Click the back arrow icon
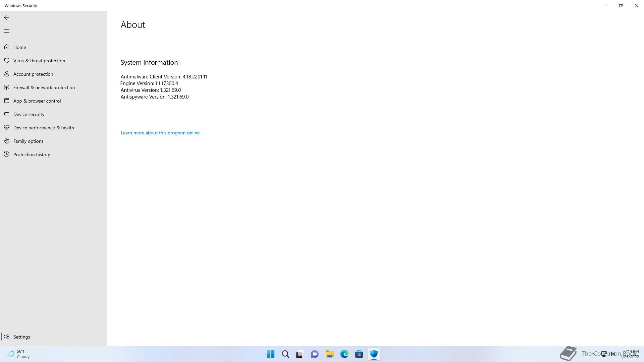This screenshot has width=644, height=362. tap(7, 17)
